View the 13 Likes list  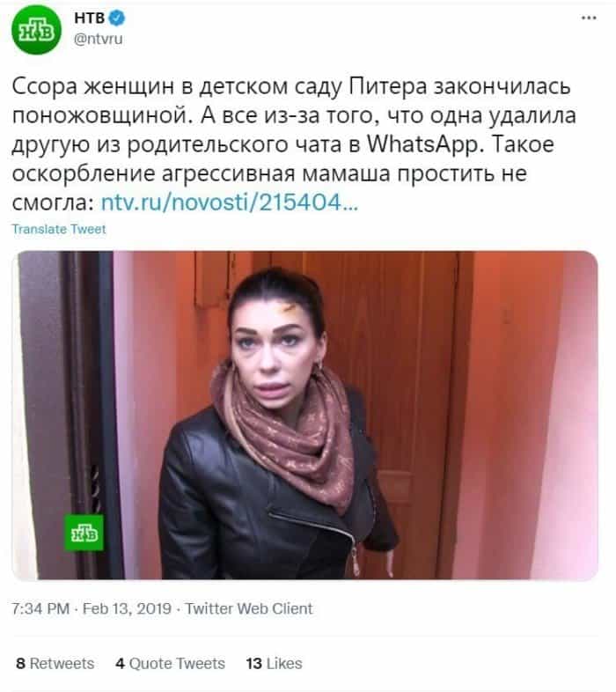274,663
